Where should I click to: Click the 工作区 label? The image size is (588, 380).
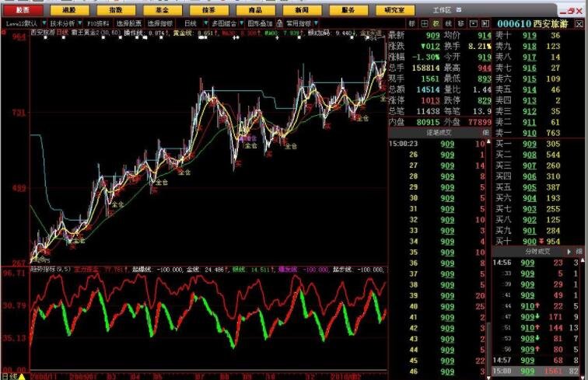[x=442, y=10]
